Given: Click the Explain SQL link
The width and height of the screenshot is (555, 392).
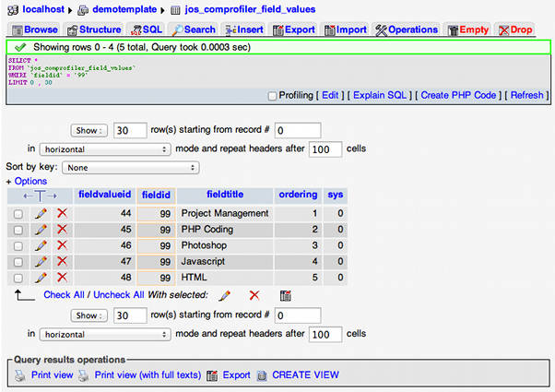Looking at the screenshot, I should point(380,95).
